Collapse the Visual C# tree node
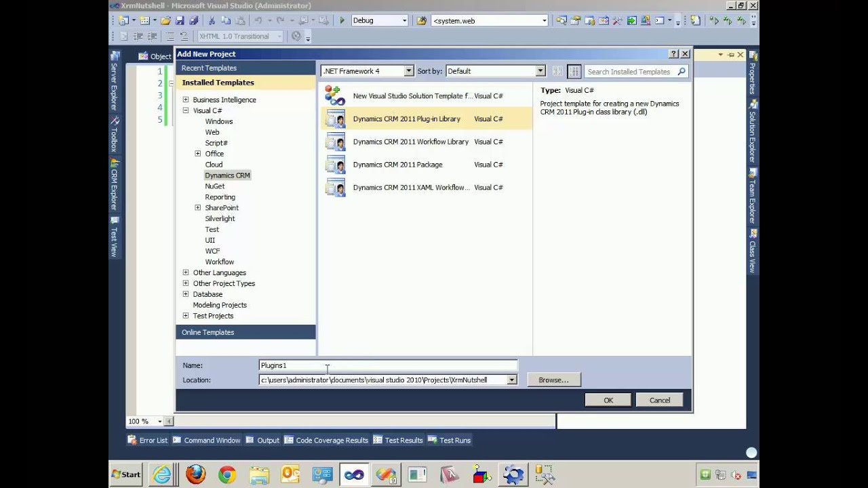Image resolution: width=868 pixels, height=488 pixels. point(186,110)
